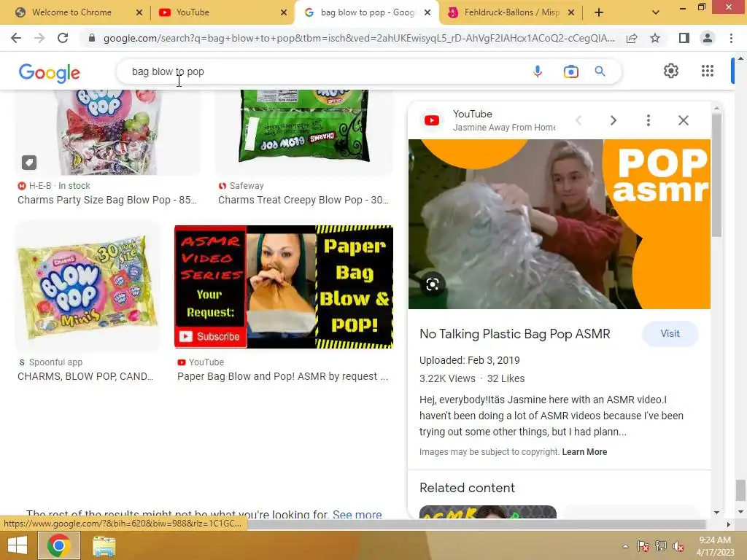Open File Explorer from taskbar
The image size is (747, 560).
(104, 546)
